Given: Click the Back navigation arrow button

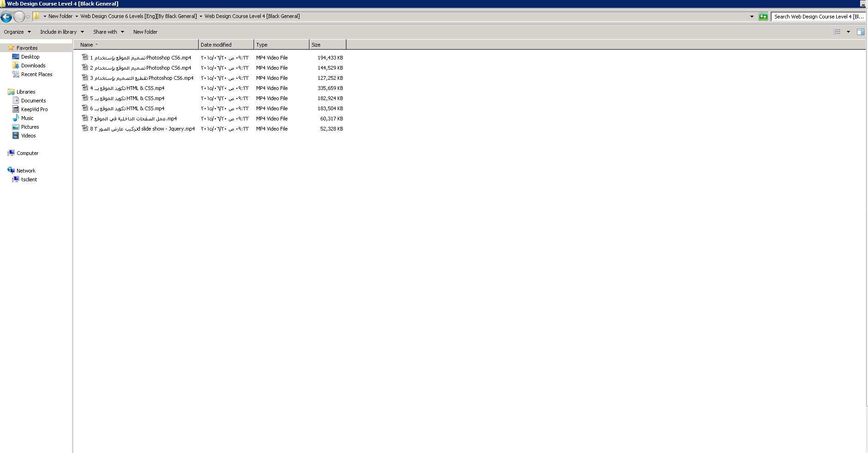Looking at the screenshot, I should pyautogui.click(x=6, y=17).
